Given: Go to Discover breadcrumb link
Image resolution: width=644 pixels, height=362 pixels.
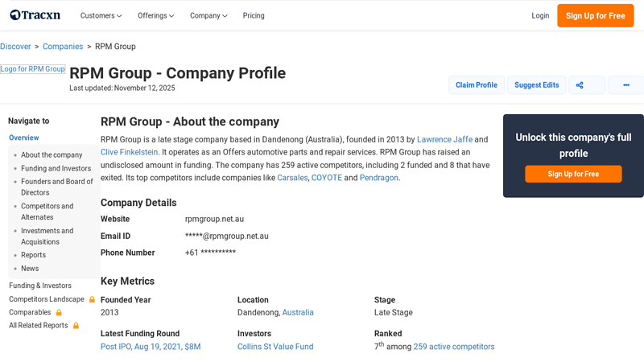Looking at the screenshot, I should (x=15, y=47).
